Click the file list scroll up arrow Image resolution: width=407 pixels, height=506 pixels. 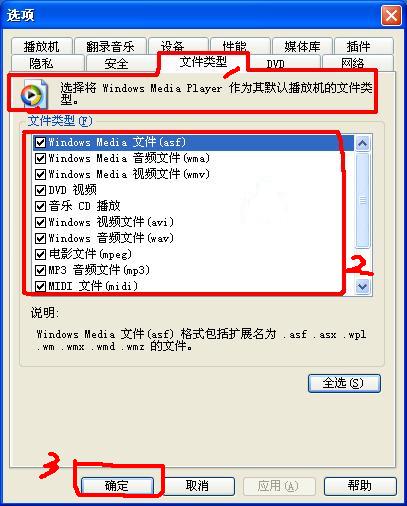pyautogui.click(x=362, y=143)
